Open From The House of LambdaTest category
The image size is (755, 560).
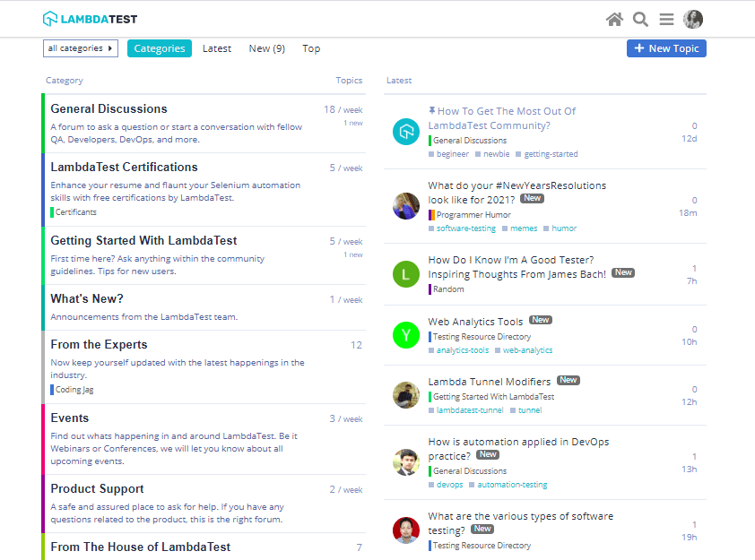point(141,547)
